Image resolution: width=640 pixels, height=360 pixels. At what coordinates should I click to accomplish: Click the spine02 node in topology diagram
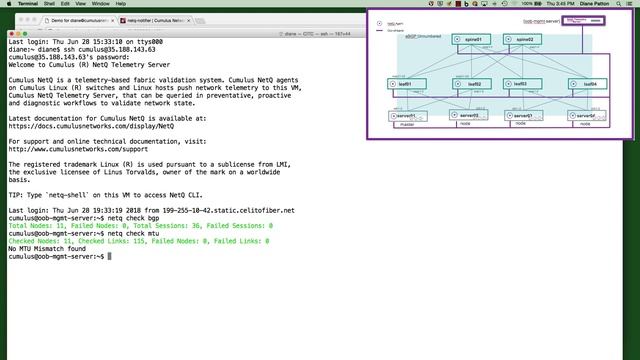tap(522, 40)
